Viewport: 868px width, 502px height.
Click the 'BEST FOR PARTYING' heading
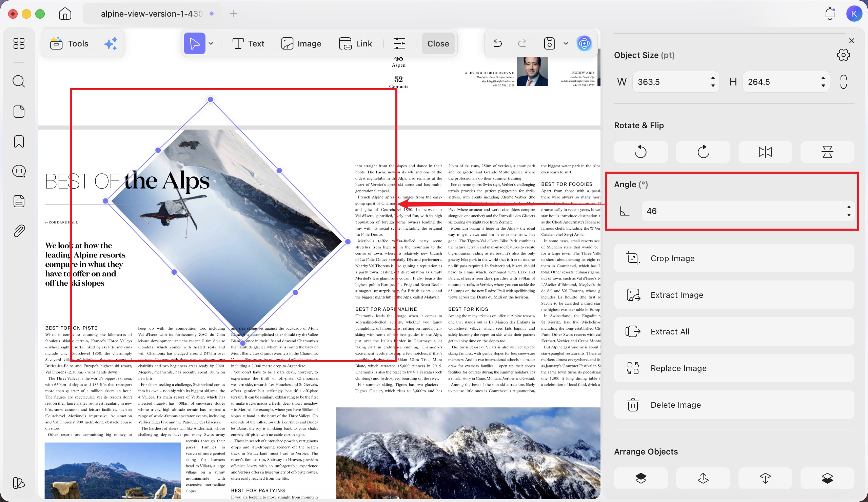[x=258, y=490]
